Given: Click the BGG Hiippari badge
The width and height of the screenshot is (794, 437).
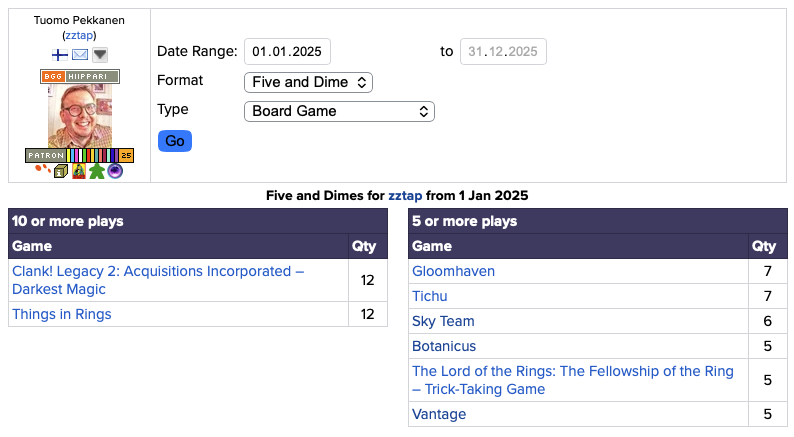Looking at the screenshot, I should 80,76.
